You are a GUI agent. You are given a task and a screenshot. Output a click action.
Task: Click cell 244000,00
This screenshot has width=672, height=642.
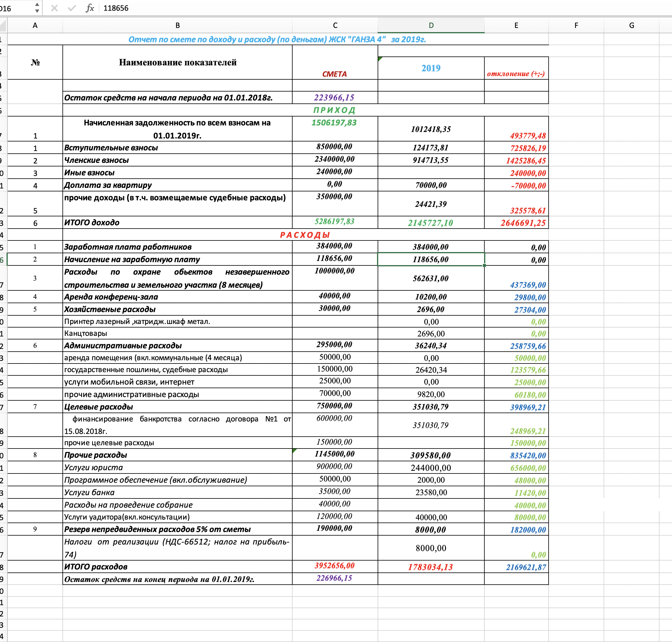click(431, 468)
